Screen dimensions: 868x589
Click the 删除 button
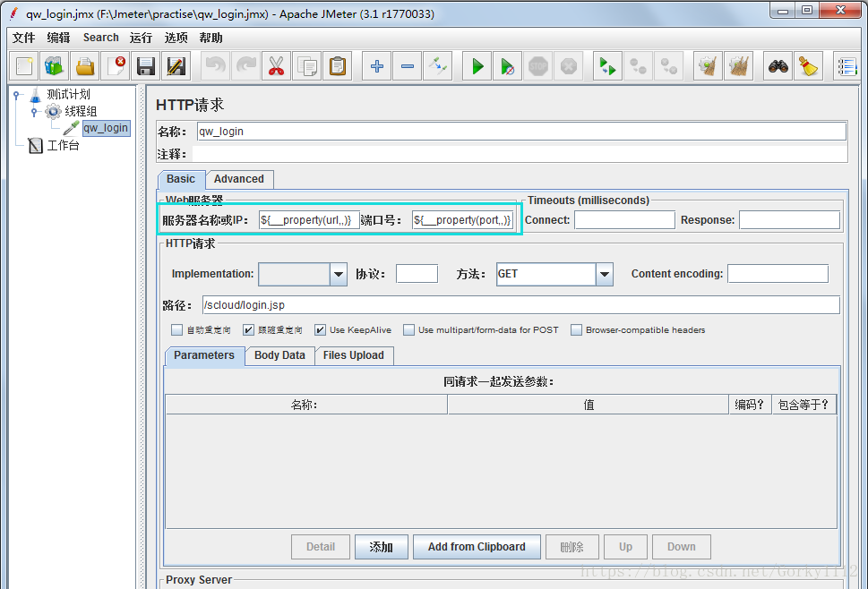(572, 547)
